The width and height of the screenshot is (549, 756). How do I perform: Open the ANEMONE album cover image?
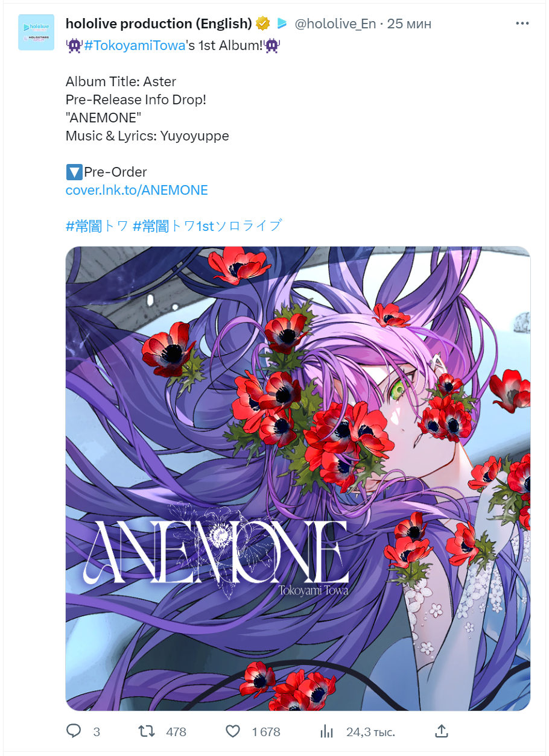[298, 479]
